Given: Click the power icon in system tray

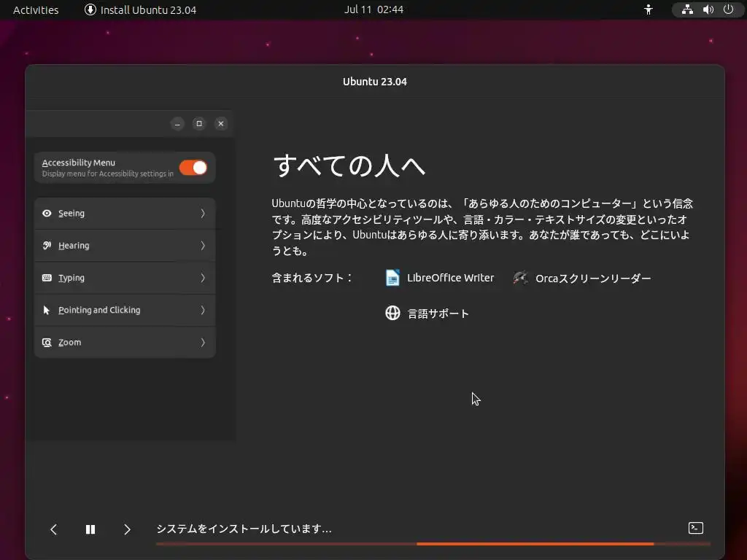Looking at the screenshot, I should (729, 9).
